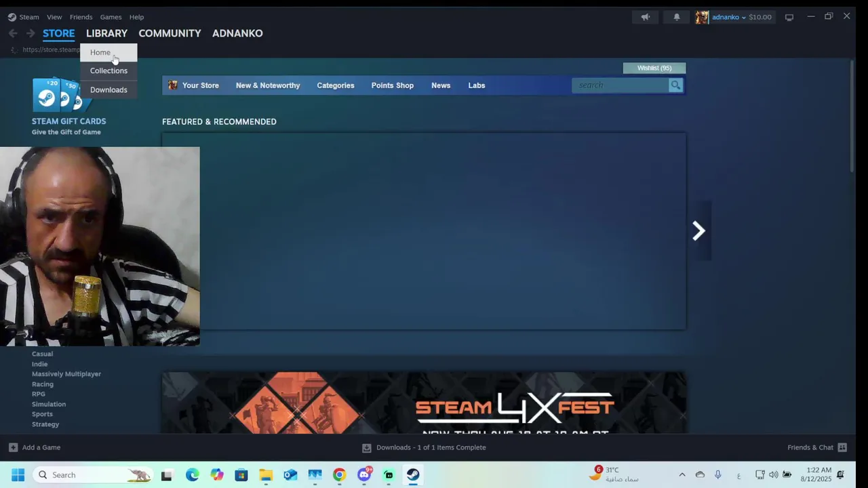Click the announcements megaphone icon
This screenshot has width=868, height=488.
646,17
